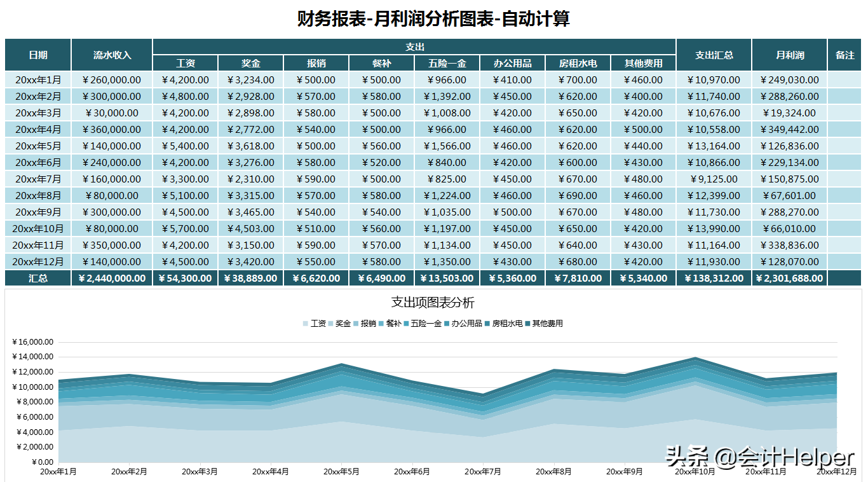The image size is (868, 482).
Task: Select the 日期 column header
Action: point(38,55)
